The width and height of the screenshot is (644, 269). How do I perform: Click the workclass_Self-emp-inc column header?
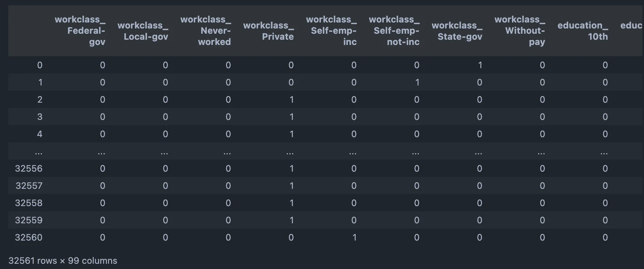331,31
